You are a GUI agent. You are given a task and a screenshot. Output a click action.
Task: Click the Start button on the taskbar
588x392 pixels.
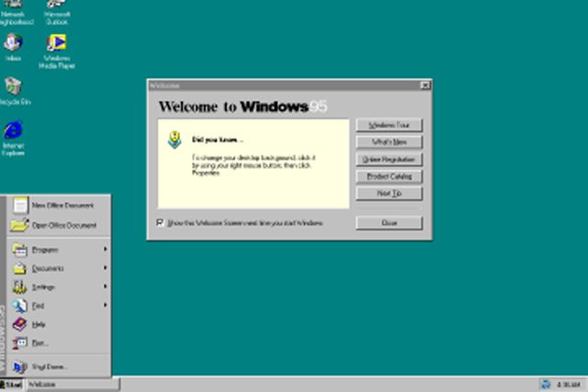(12, 385)
